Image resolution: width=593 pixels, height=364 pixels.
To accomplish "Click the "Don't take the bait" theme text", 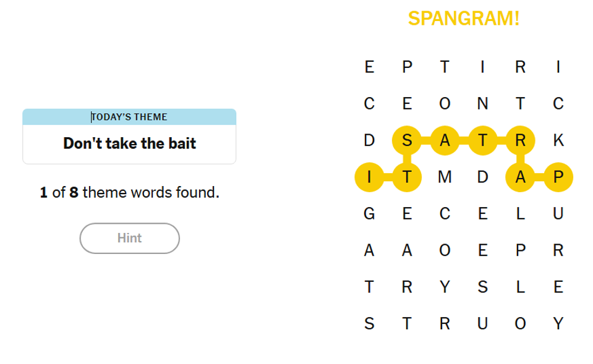I will tap(129, 144).
